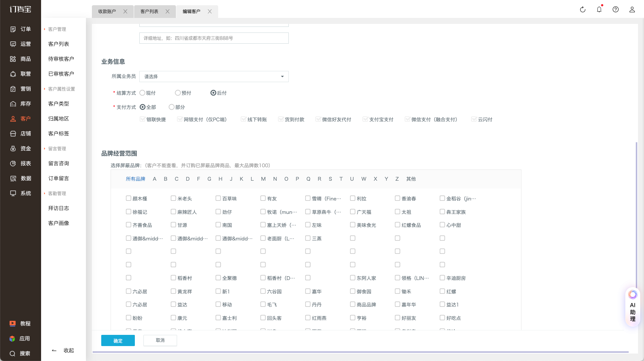Screen dimensions: 644x361
Task: Close the 收款账户 tab
Action: (x=125, y=12)
